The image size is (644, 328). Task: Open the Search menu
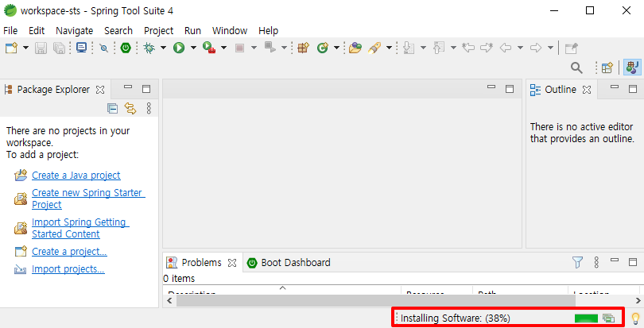[x=118, y=31]
